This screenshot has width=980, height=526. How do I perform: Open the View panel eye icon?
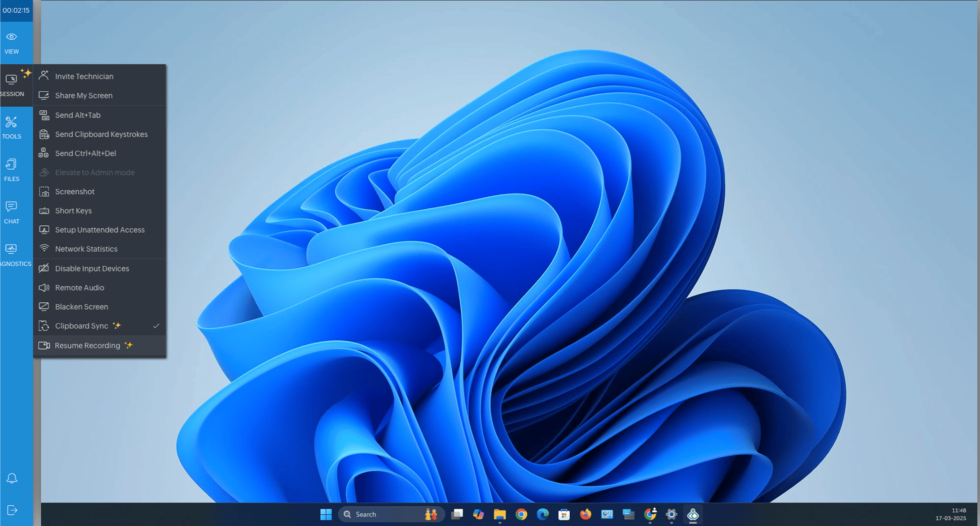[12, 37]
